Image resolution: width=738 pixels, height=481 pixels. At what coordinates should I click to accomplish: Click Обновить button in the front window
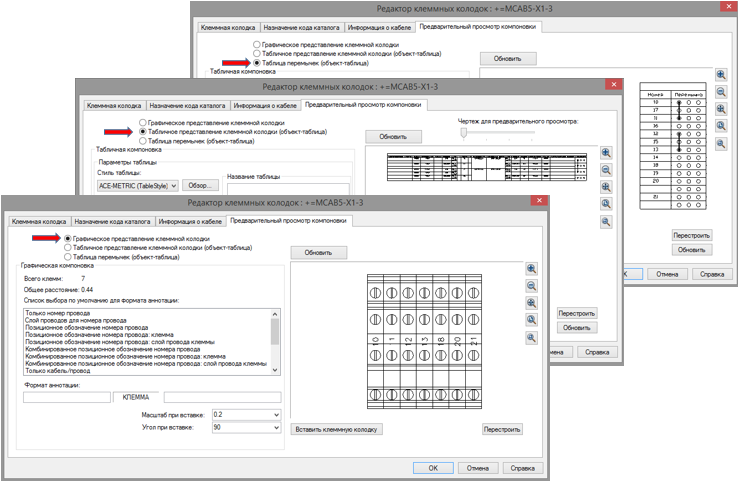[x=319, y=253]
